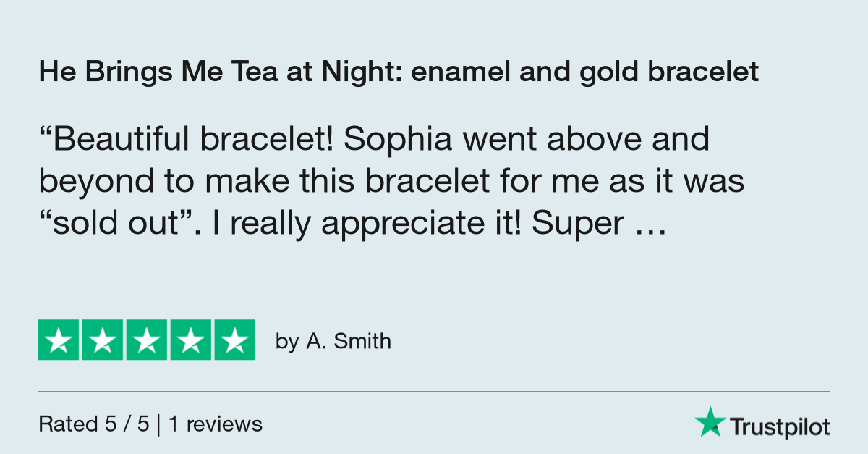Click the first green rating star
Image resolution: width=868 pixels, height=454 pixels.
(x=59, y=340)
